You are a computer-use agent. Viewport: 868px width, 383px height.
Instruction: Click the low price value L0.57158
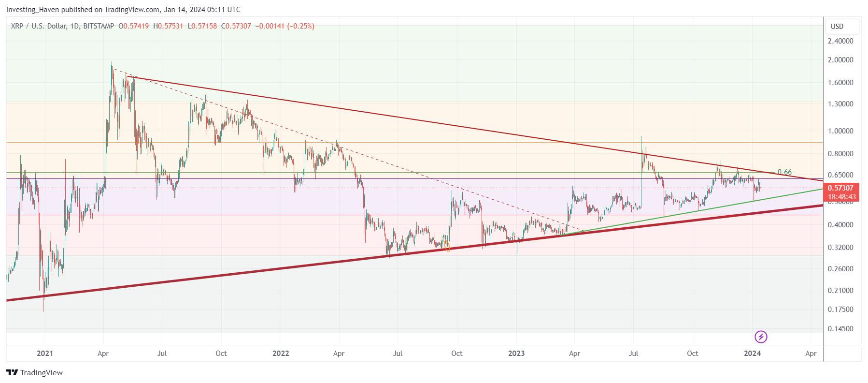(202, 26)
